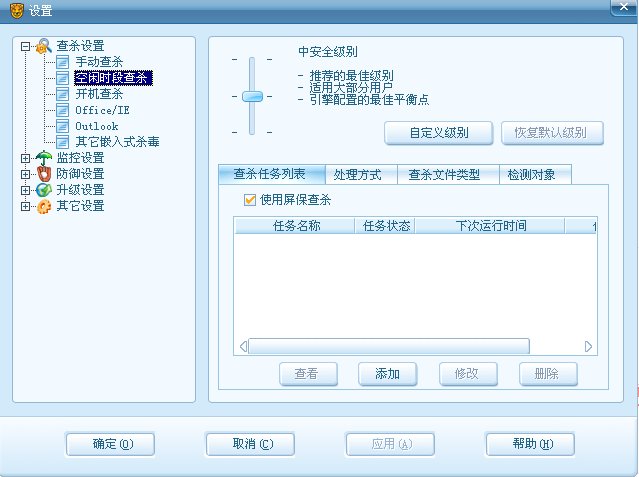This screenshot has height=477, width=639.
Task: Click the page icon next to 手动查杀
Action: [x=62, y=62]
